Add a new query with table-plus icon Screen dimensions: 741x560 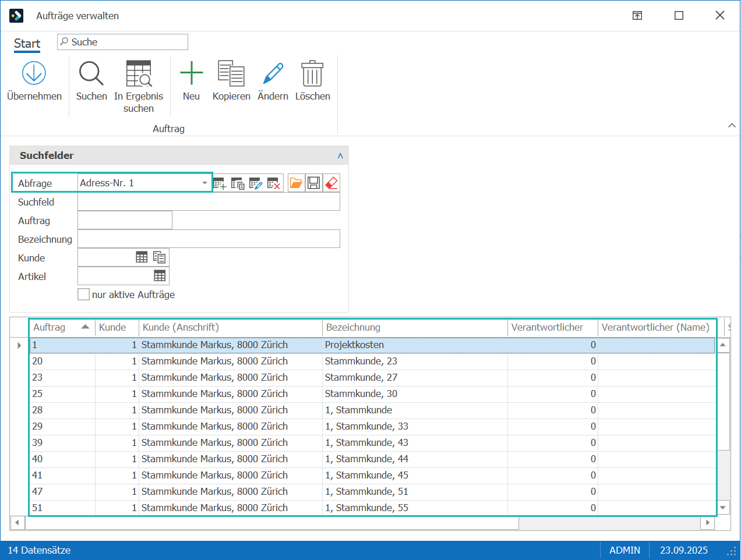pyautogui.click(x=220, y=183)
